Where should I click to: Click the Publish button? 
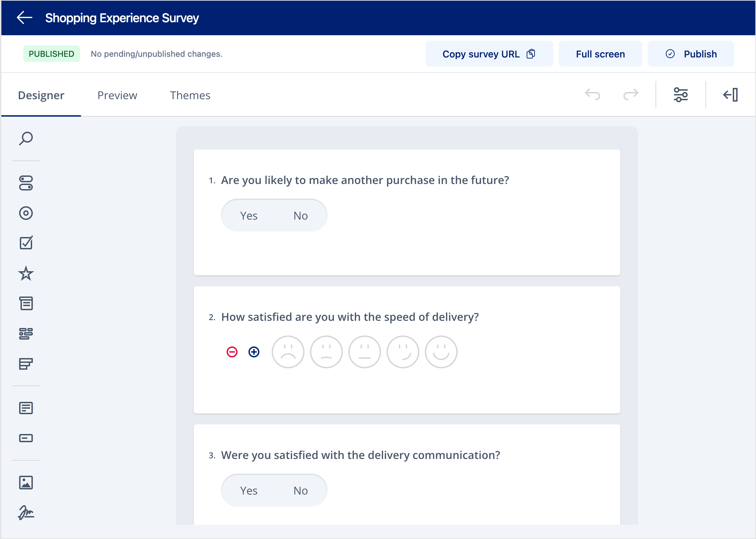[691, 54]
